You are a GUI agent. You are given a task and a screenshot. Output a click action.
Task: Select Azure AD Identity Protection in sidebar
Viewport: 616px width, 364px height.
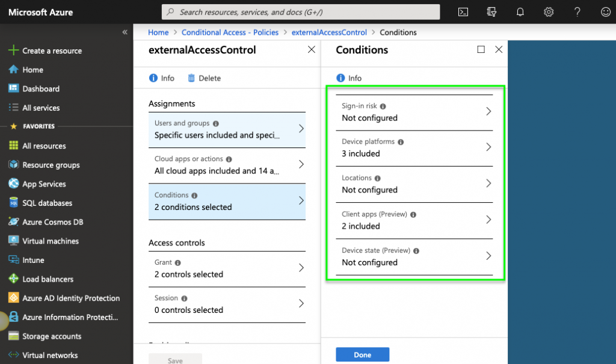[x=71, y=298]
